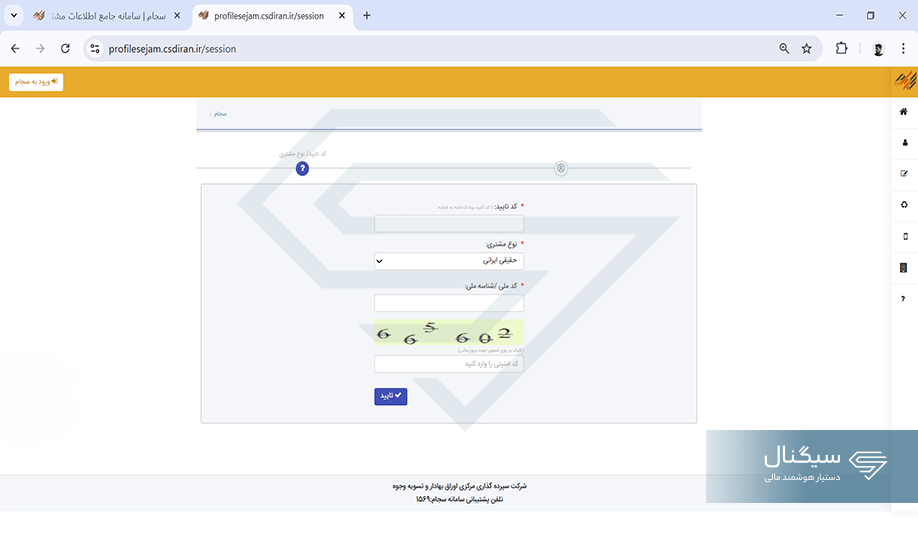Bookmark this page with the star icon
The height and width of the screenshot is (541, 918).
pos(806,48)
